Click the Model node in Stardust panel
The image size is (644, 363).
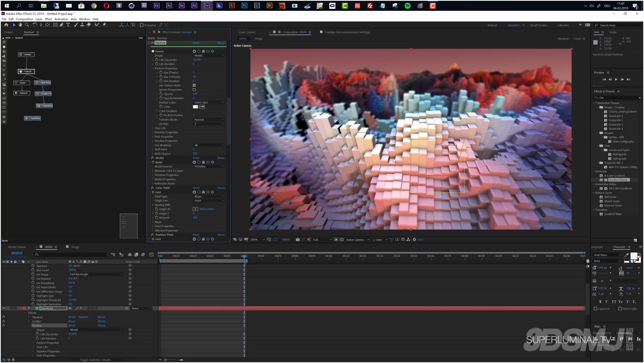pos(21,83)
